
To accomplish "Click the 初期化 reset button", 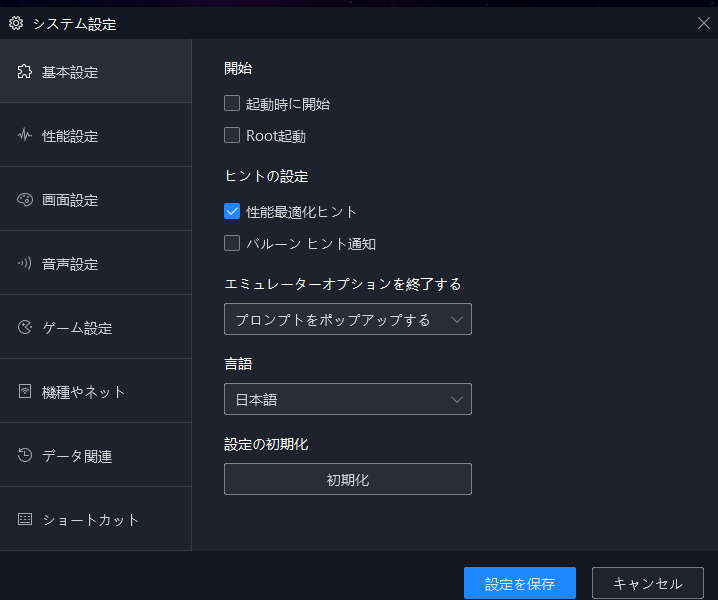I will click(x=348, y=479).
